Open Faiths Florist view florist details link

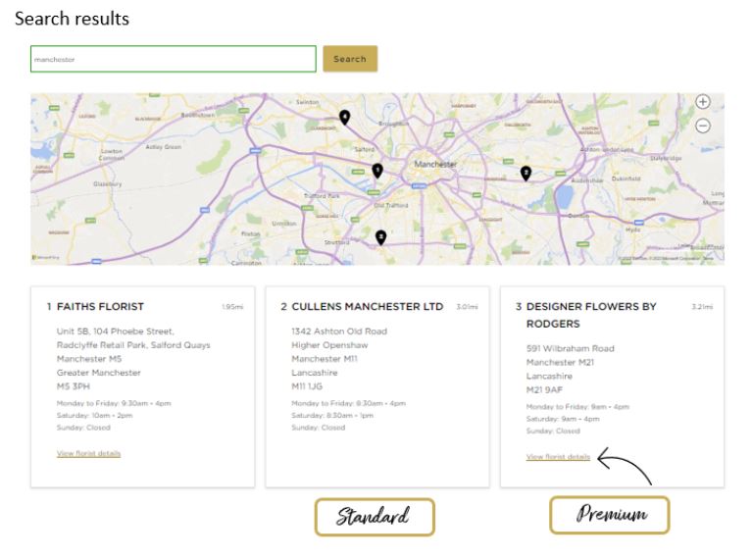tap(88, 453)
